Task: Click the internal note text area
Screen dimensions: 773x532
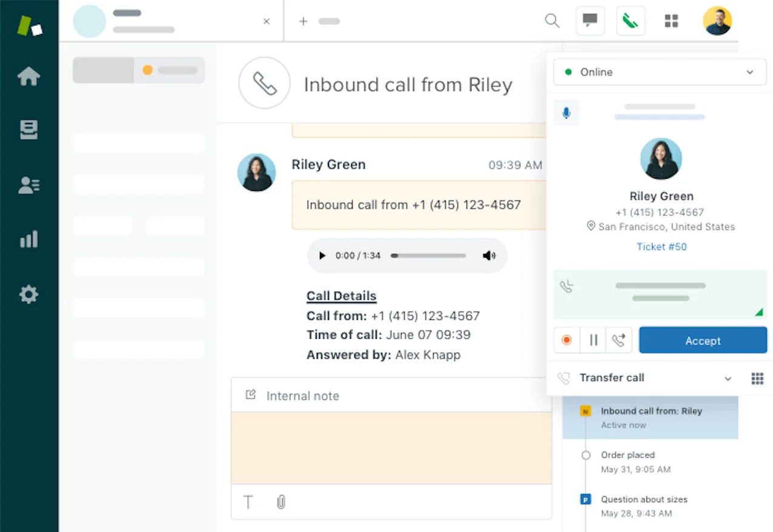Action: click(x=391, y=448)
